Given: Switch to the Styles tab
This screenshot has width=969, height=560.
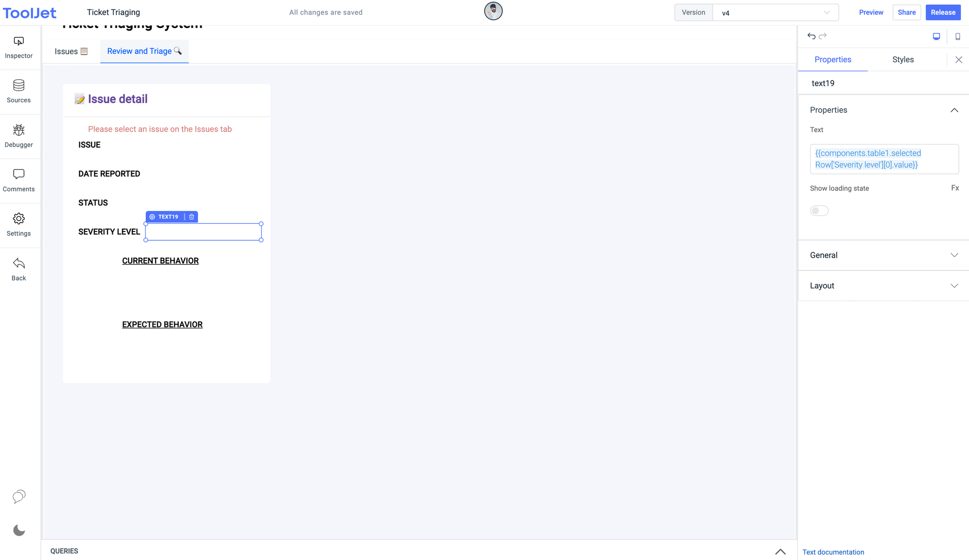Looking at the screenshot, I should click(x=903, y=60).
